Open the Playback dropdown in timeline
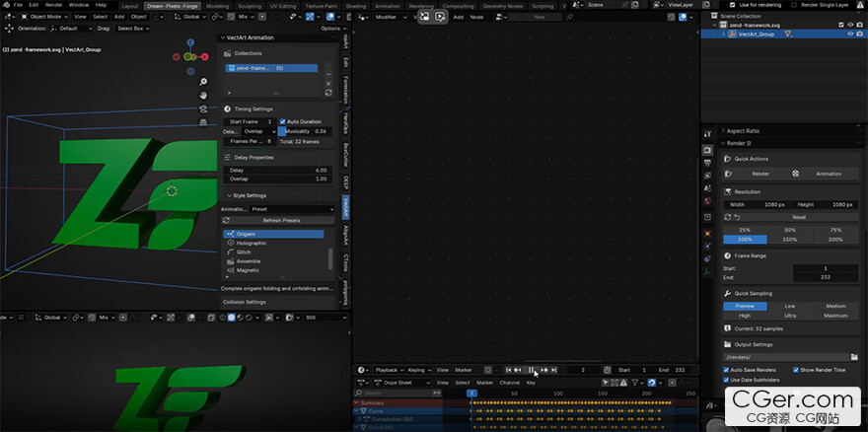Image resolution: width=868 pixels, height=432 pixels. coord(389,370)
